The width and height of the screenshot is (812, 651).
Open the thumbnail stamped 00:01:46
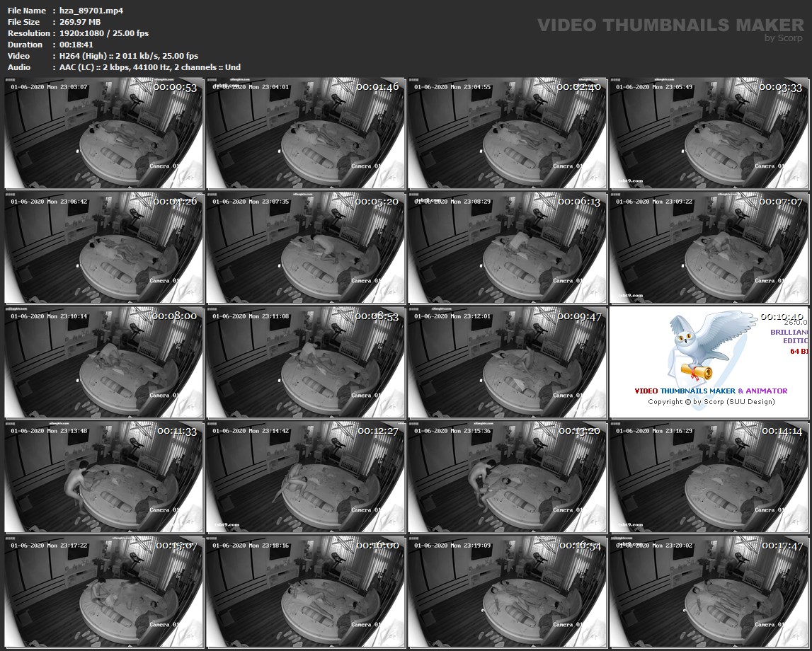pos(306,133)
